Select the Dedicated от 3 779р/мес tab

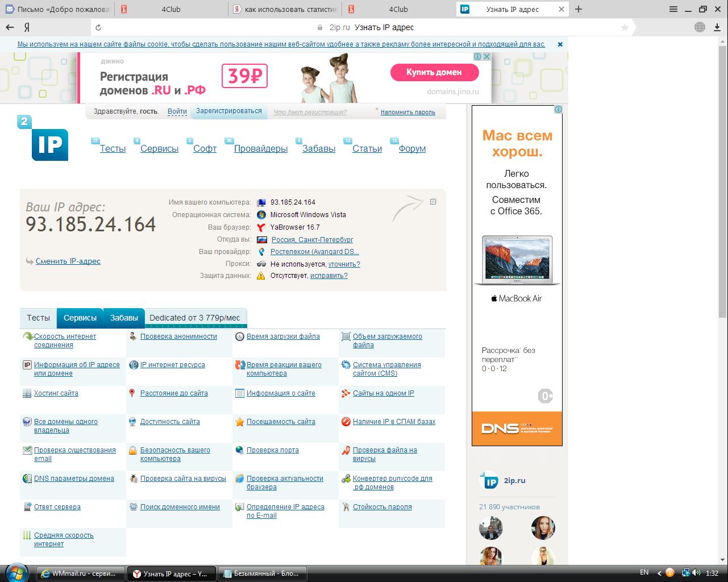click(195, 318)
